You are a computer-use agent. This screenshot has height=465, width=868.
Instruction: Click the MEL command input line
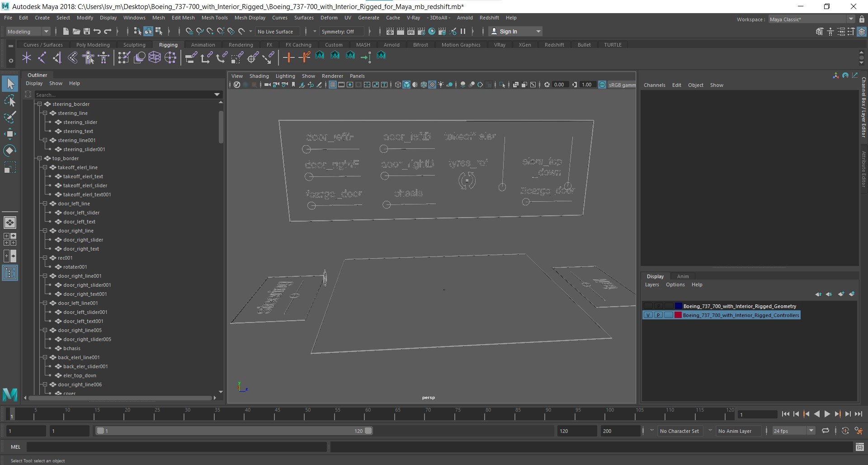[x=176, y=447]
